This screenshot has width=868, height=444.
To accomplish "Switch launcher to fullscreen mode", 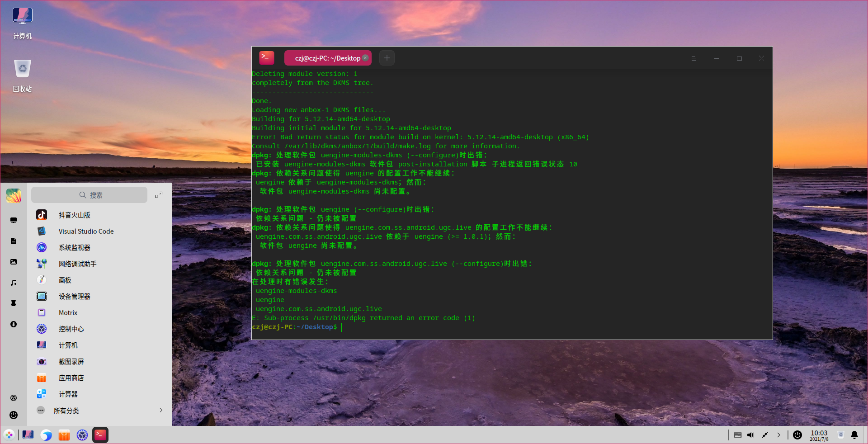I will pyautogui.click(x=159, y=195).
